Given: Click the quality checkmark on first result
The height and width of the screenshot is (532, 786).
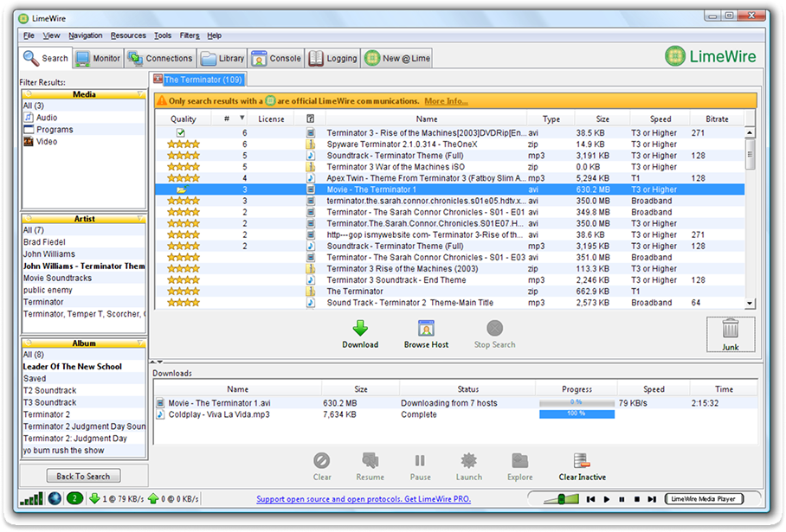Looking at the screenshot, I should [180, 132].
